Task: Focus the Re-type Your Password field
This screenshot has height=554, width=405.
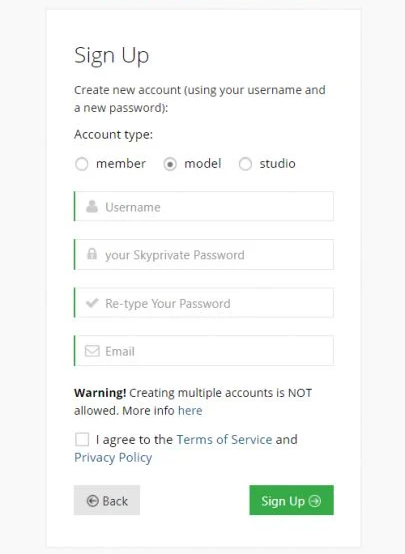Action: 204,303
